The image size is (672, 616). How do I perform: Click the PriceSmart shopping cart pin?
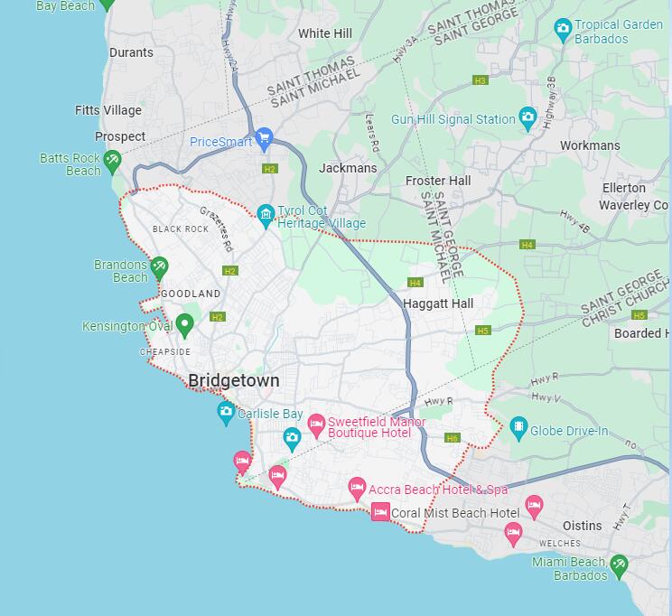(264, 139)
